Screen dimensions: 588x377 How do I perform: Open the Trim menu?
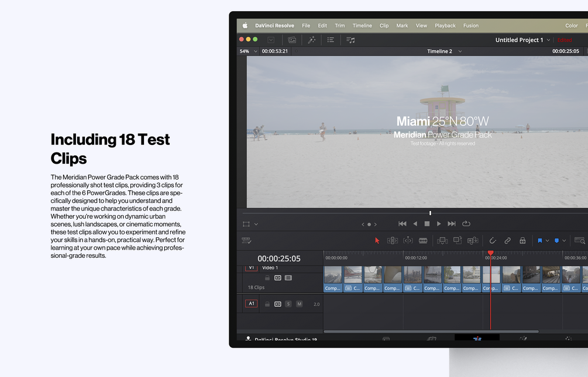[340, 26]
